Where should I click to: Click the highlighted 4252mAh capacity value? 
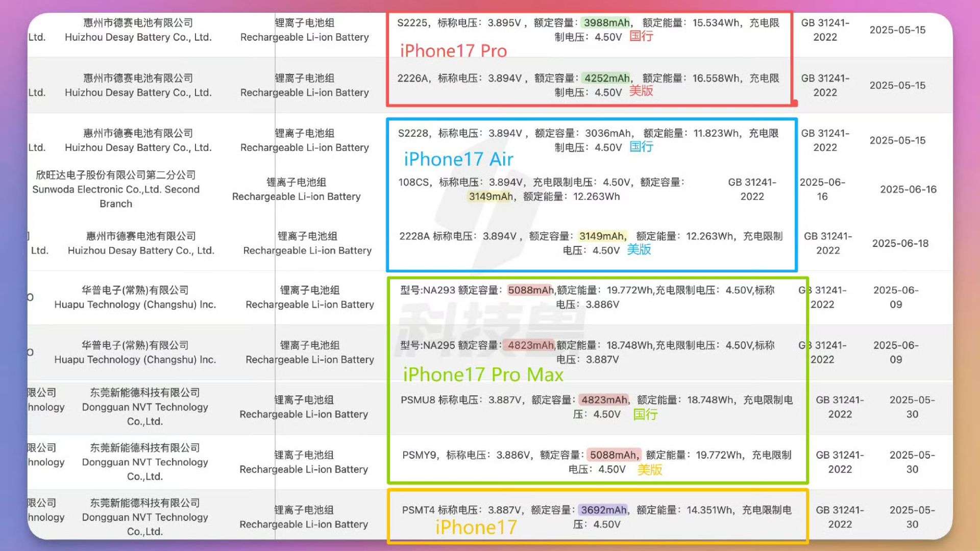pos(607,78)
